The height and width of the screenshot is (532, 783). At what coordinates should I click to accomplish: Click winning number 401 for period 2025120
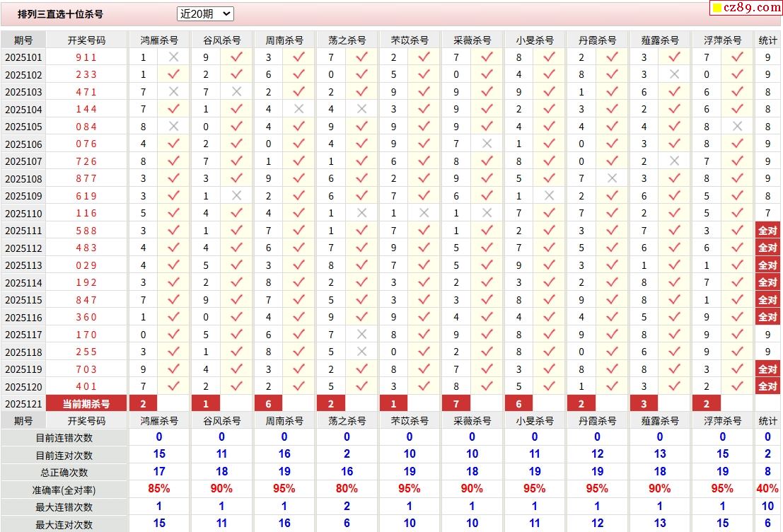point(86,387)
